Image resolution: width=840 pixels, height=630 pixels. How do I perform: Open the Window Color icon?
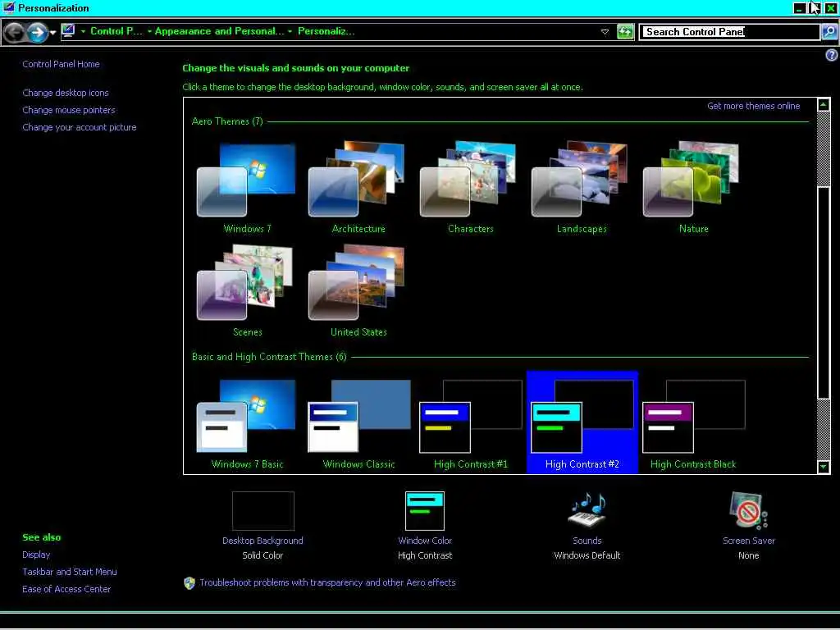click(x=425, y=511)
